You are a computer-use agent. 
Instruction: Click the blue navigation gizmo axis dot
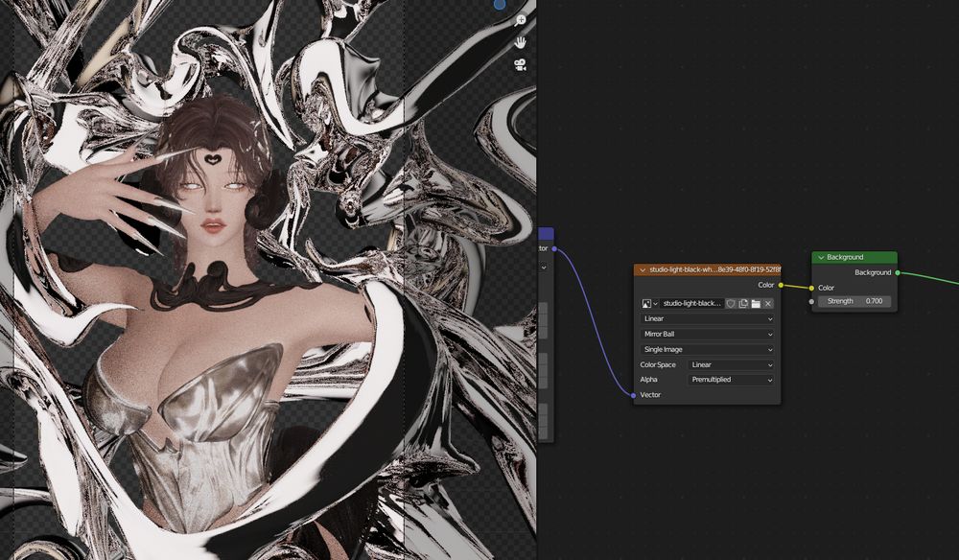coord(500,4)
